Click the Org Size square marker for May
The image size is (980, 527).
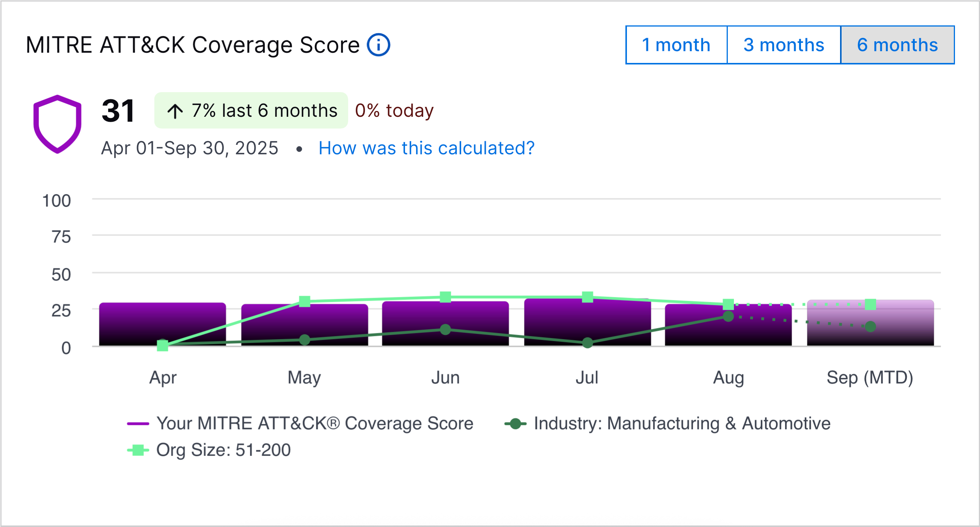[304, 301]
